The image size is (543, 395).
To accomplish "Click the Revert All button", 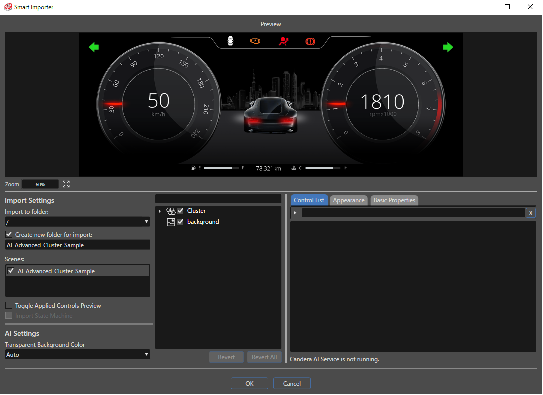I will [x=264, y=357].
